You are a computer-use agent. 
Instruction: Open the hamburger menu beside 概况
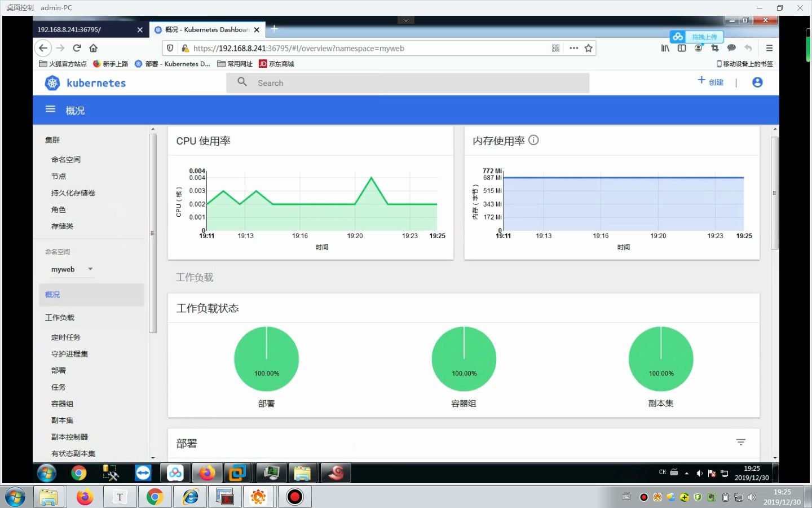tap(50, 110)
